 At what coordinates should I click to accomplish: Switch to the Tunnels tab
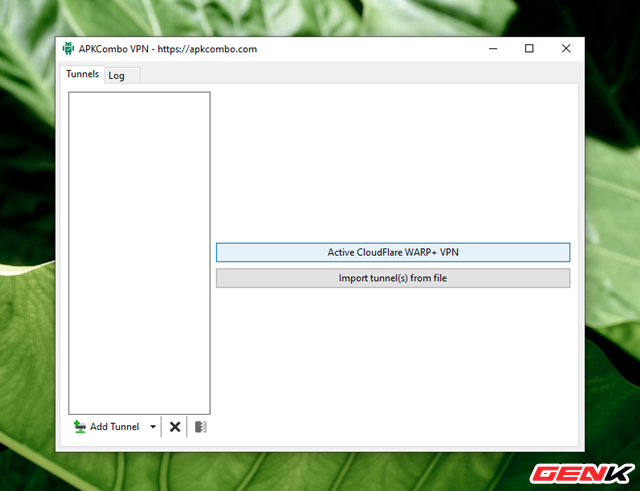pos(82,75)
